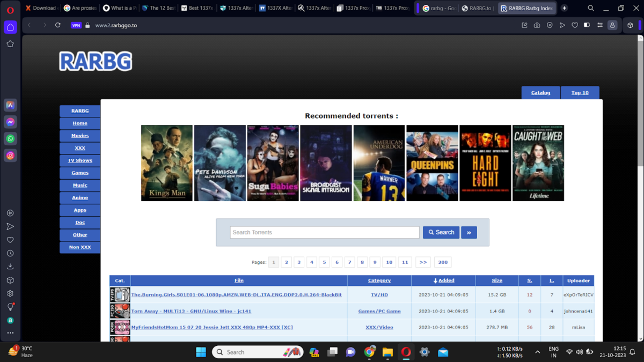
Task: Click the Search button for torrents
Action: 441,232
